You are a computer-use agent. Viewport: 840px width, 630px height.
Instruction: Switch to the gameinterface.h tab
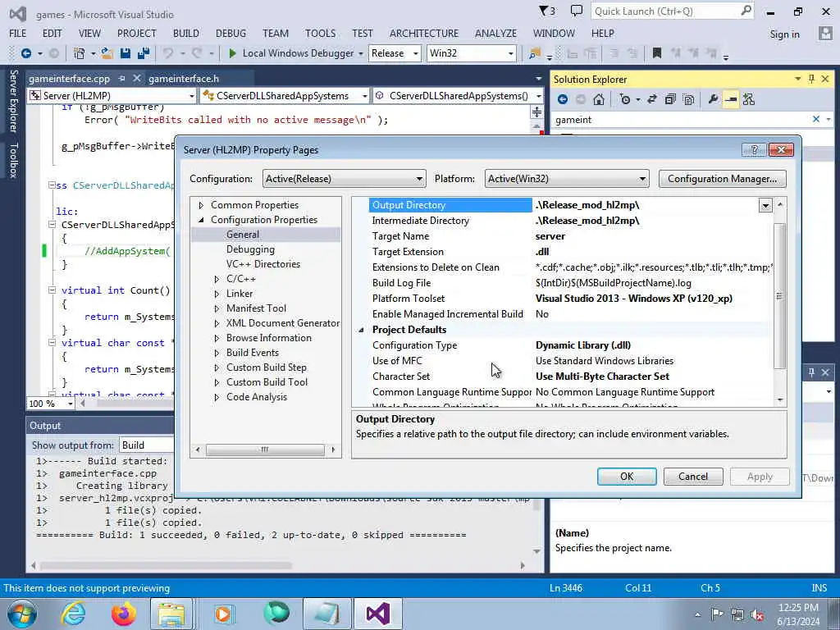184,79
